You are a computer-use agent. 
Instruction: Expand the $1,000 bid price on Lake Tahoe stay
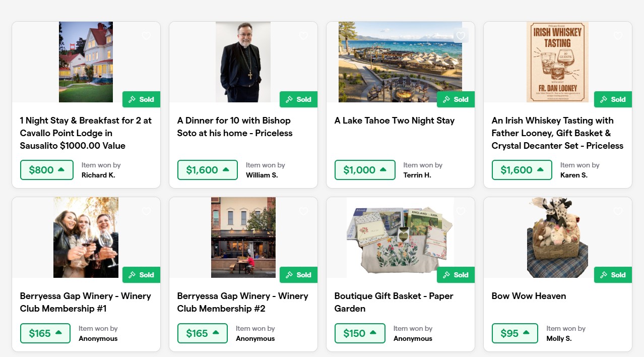[383, 170]
